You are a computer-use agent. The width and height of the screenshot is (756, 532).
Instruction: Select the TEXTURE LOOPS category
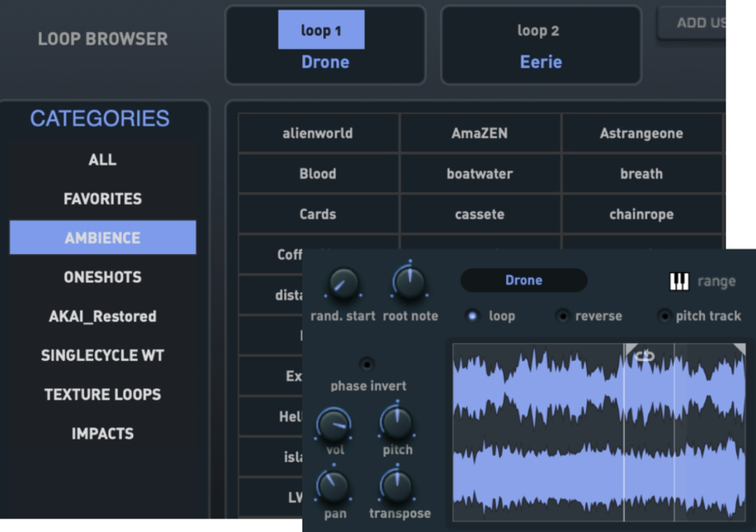[x=103, y=395]
